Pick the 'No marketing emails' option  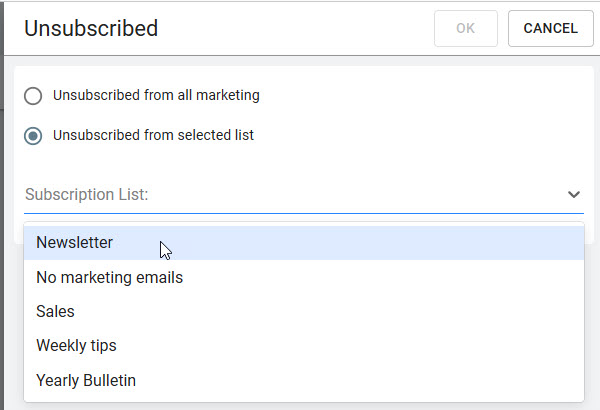point(109,278)
